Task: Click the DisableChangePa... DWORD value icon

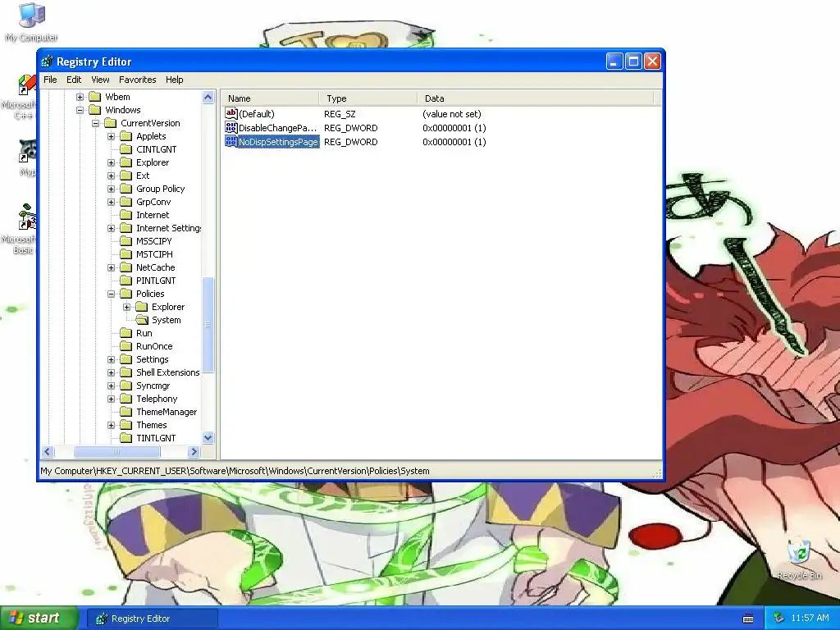Action: click(x=231, y=127)
